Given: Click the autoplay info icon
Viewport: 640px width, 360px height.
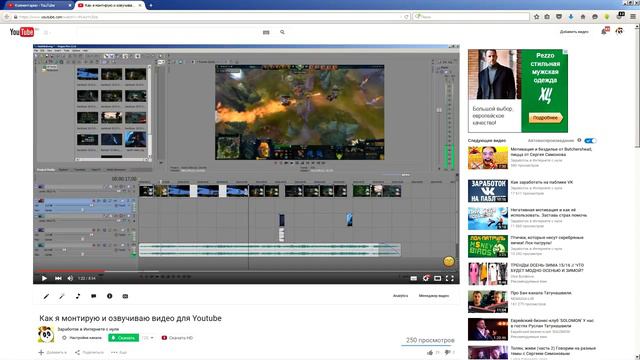Looking at the screenshot, I should tap(579, 140).
